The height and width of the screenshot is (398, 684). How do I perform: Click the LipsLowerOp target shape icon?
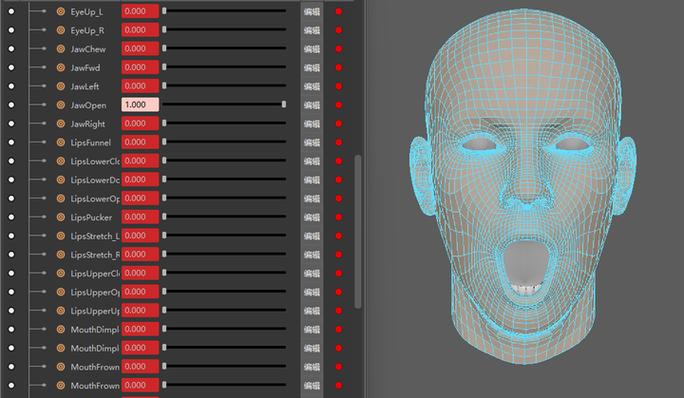61,199
